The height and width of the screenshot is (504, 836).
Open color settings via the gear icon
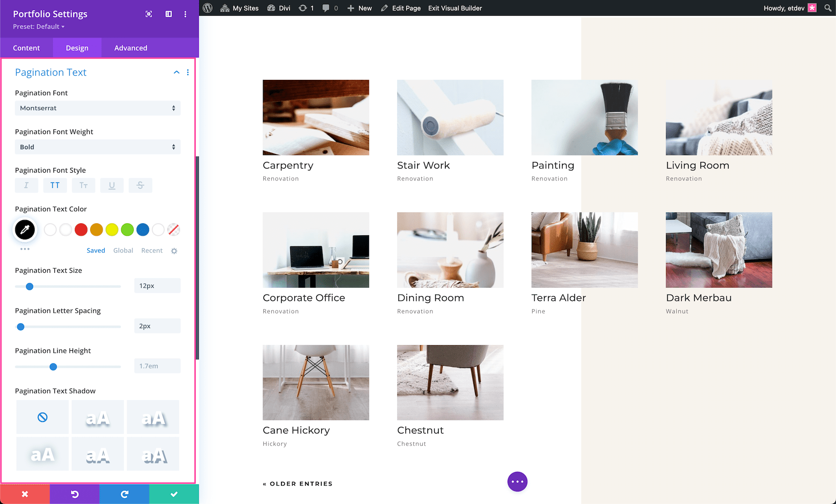coord(174,251)
